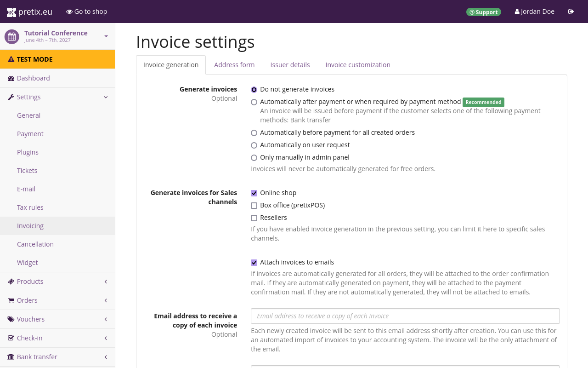Click the user icon next to Jordan Doe
The width and height of the screenshot is (588, 368).
[x=517, y=11]
